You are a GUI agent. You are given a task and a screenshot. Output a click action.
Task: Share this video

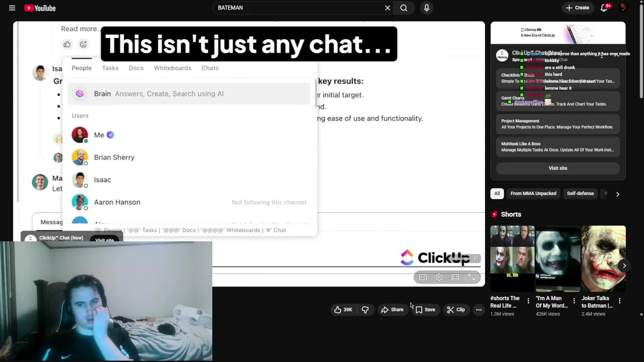click(392, 310)
